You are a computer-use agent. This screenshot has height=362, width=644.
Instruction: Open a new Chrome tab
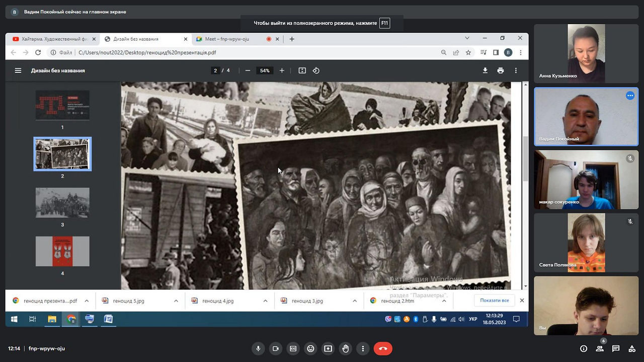(x=292, y=39)
